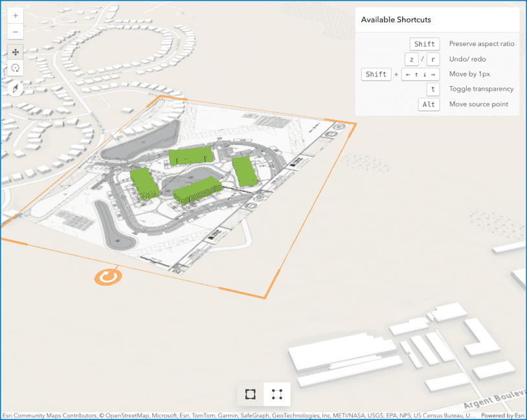
Task: Click the Shift key for Preserve aspect ratio
Action: point(425,44)
